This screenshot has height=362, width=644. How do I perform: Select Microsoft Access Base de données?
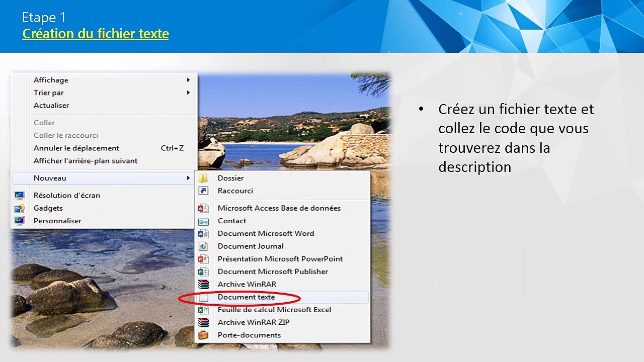(x=282, y=208)
